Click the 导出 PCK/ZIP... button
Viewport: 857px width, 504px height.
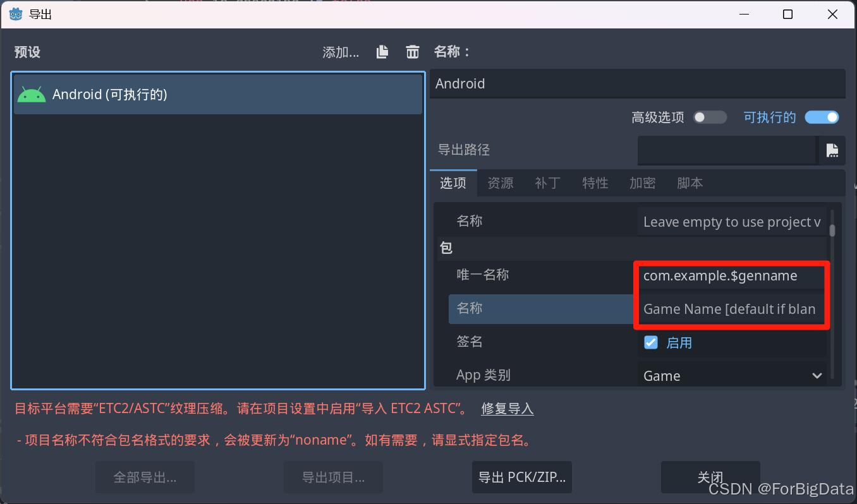(522, 477)
